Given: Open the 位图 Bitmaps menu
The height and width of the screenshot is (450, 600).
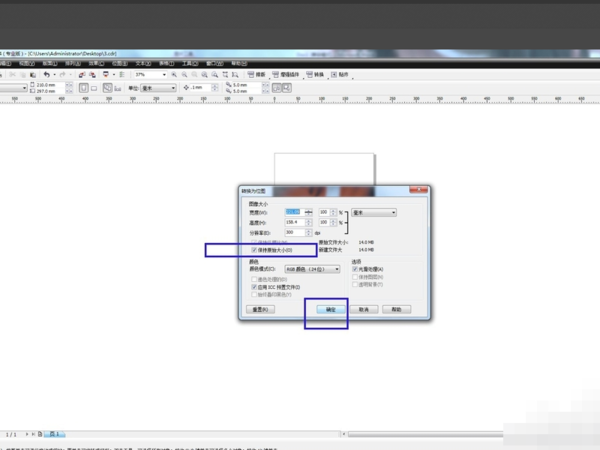Looking at the screenshot, I should coord(120,64).
